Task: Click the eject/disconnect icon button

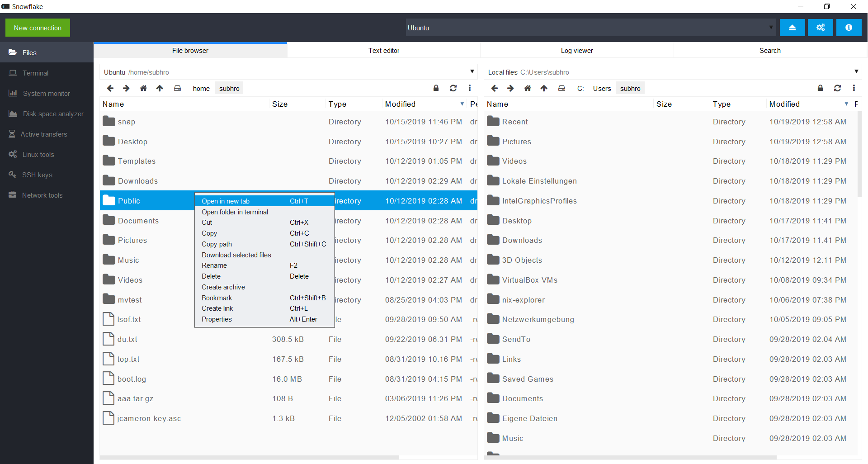Action: point(792,28)
